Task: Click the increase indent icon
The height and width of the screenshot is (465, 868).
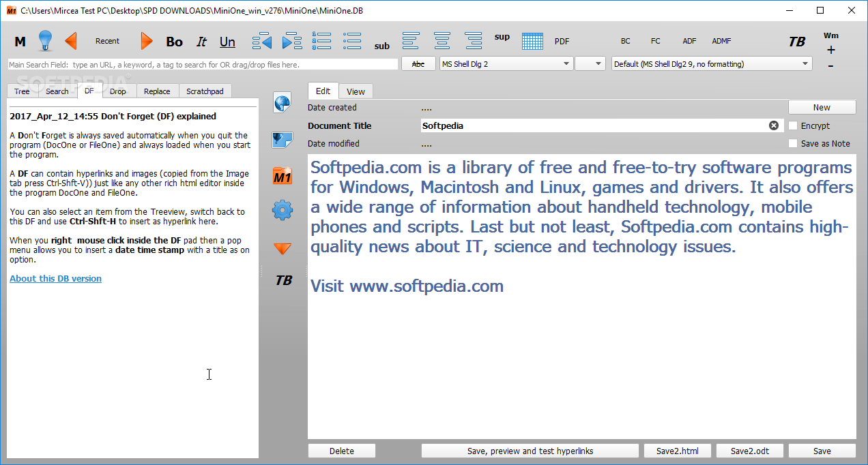Action: coord(292,41)
